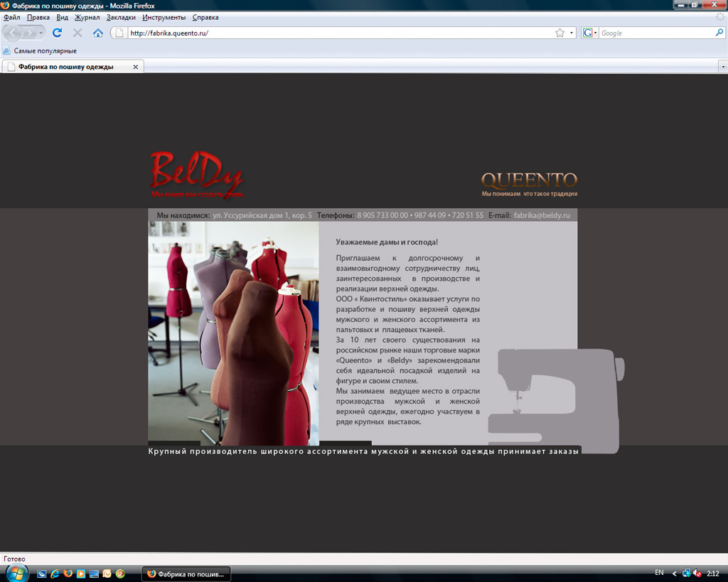Screen dimensions: 728x582
Task: Open the Правка menu
Action: click(x=38, y=18)
